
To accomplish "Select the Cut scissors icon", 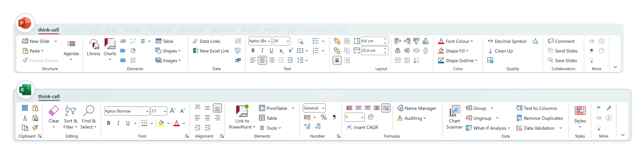I will coord(25,118).
